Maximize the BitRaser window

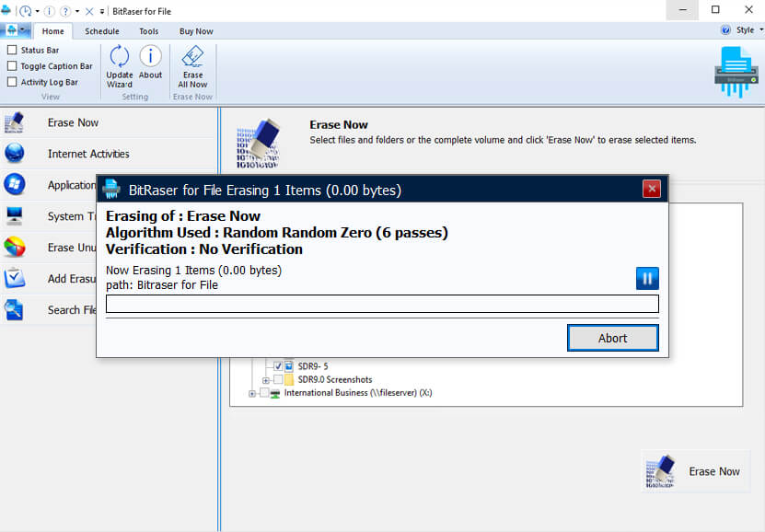715,10
